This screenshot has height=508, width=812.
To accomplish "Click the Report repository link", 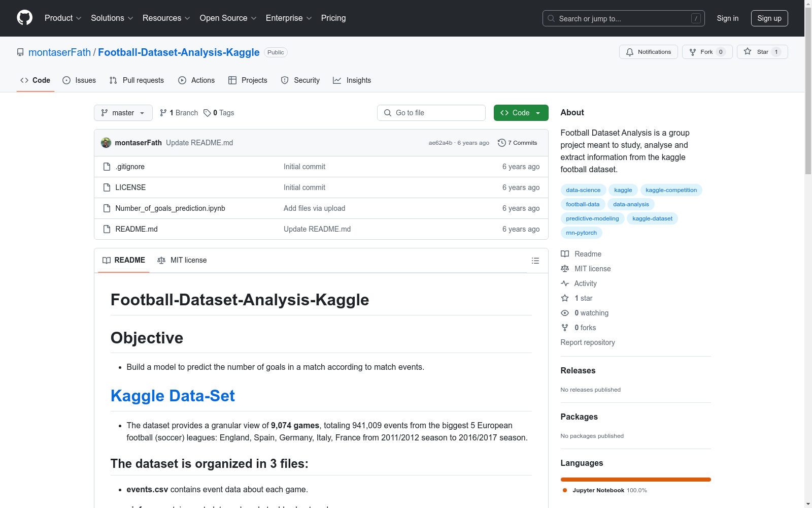I will 588,342.
